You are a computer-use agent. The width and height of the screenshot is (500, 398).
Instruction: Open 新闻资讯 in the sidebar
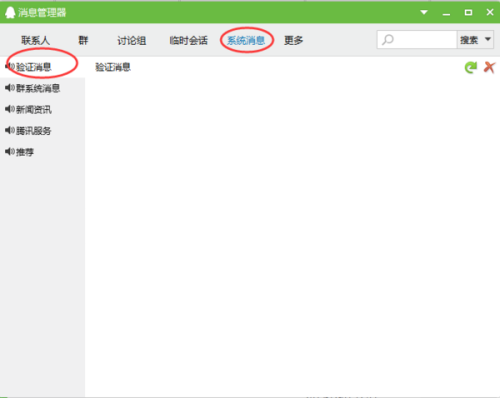click(42, 110)
